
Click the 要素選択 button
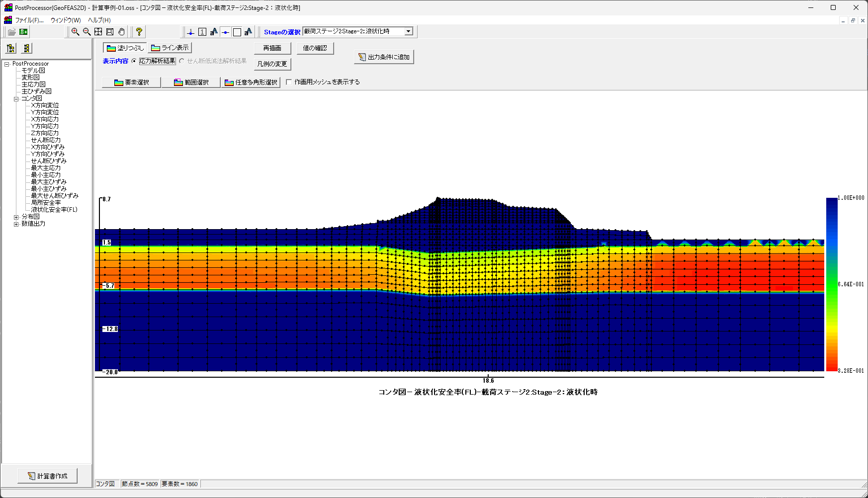132,83
